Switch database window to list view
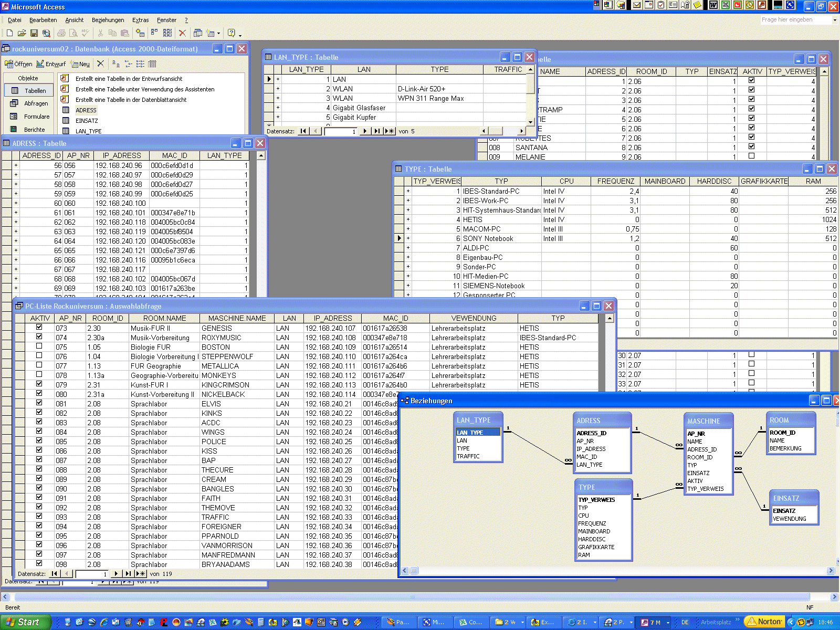The image size is (840, 630). tap(140, 64)
